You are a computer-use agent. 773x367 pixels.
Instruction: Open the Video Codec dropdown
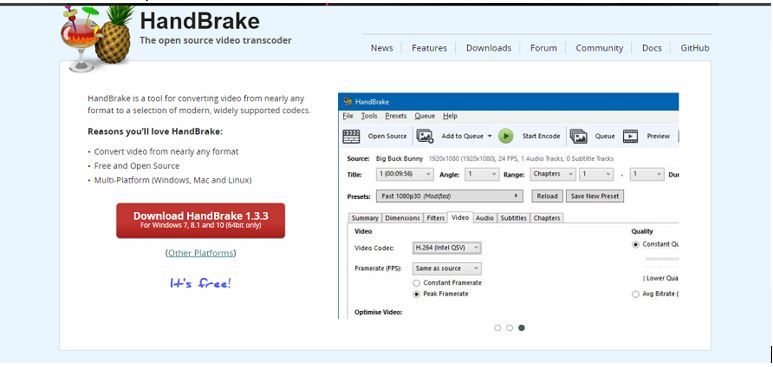447,248
